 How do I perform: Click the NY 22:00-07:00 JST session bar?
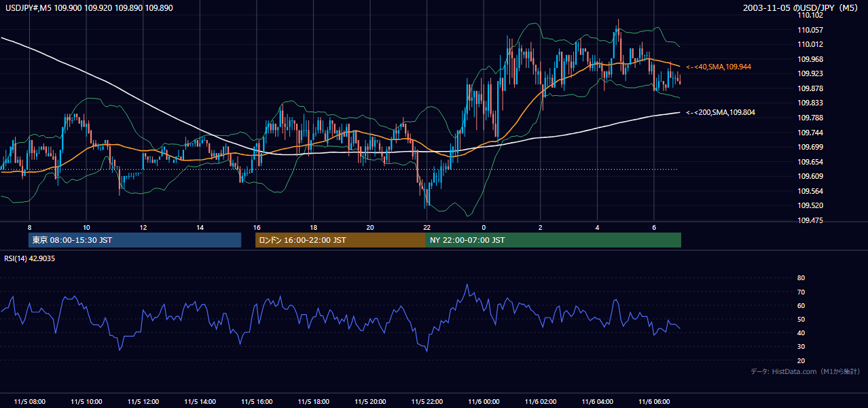(x=554, y=240)
